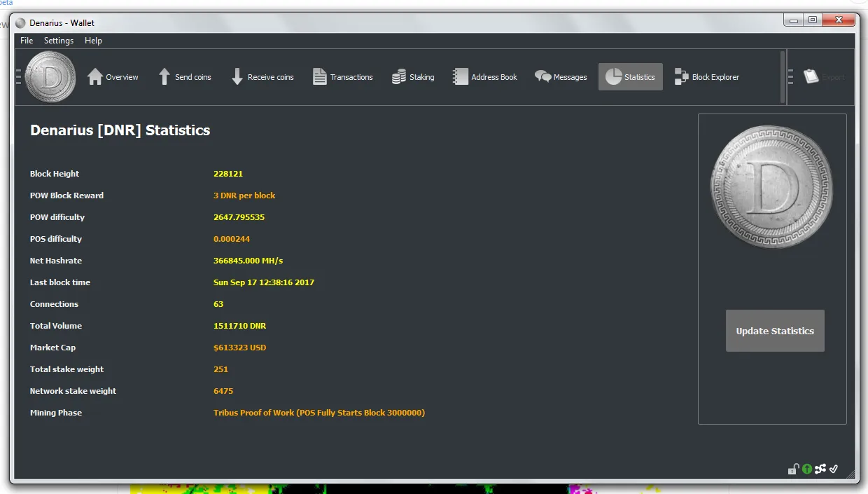
Task: Click the green staking arrow icon
Action: (806, 469)
